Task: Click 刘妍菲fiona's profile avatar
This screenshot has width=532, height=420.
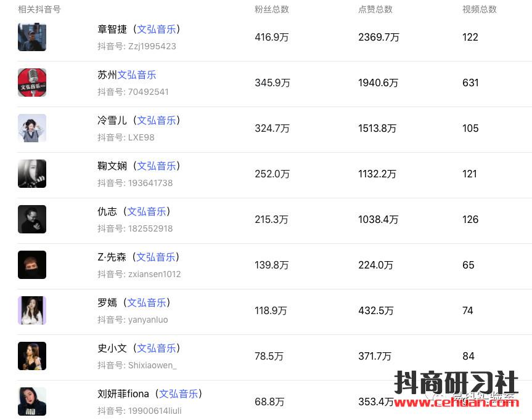Action: click(32, 402)
